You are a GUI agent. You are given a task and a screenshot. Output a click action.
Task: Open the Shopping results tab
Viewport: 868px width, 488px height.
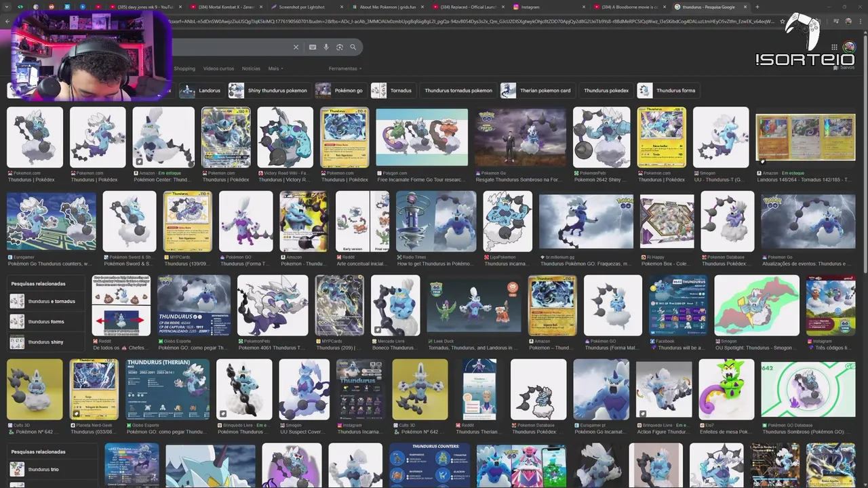[184, 68]
